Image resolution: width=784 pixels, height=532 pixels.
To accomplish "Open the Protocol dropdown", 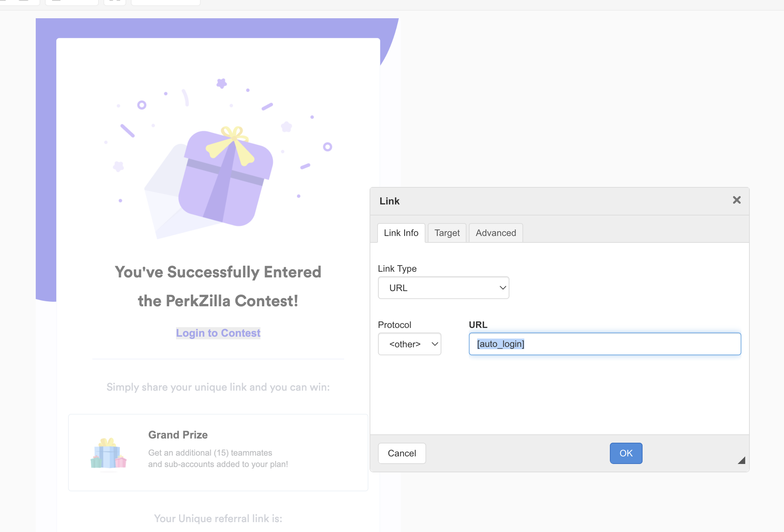I will [409, 344].
